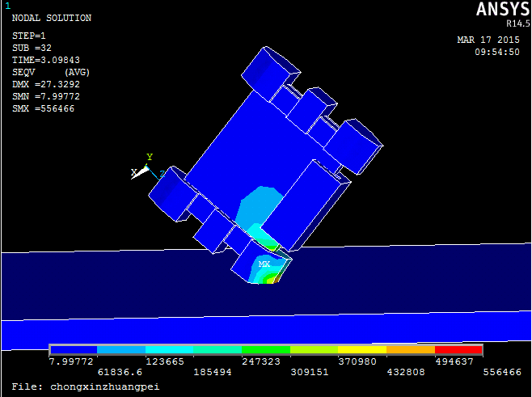This screenshot has width=532, height=397.
Task: Select the bright green legend color band
Action: [x=266, y=350]
